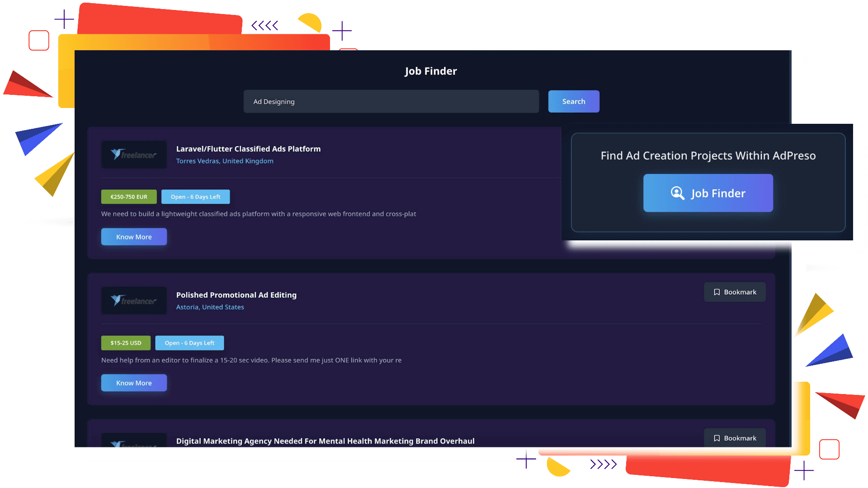Click the large Job Finder button
Screen dimensions: 868x488
[x=708, y=193]
